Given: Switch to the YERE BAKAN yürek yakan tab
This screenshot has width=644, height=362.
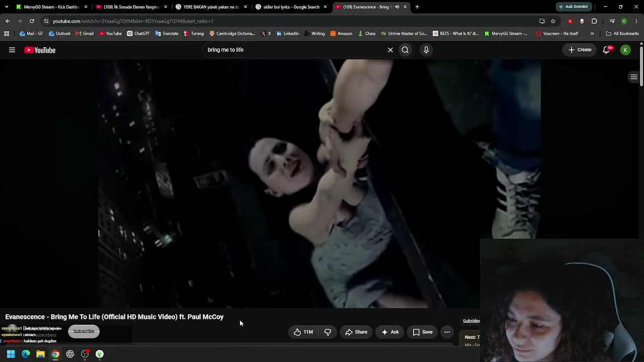Looking at the screenshot, I should [210, 7].
